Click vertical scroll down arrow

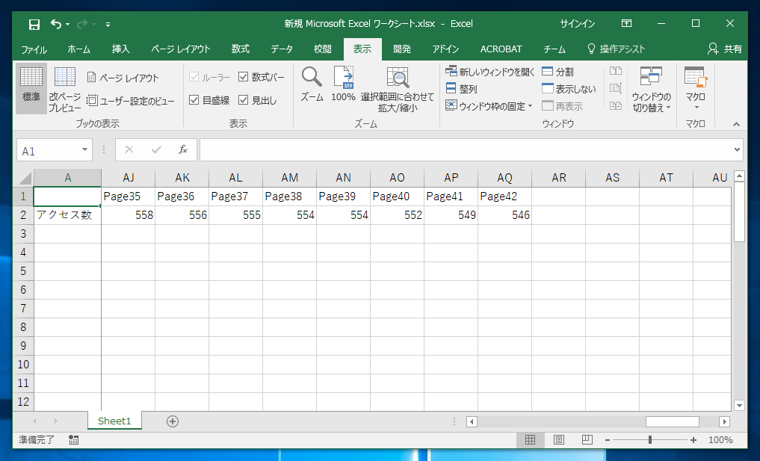pos(739,405)
